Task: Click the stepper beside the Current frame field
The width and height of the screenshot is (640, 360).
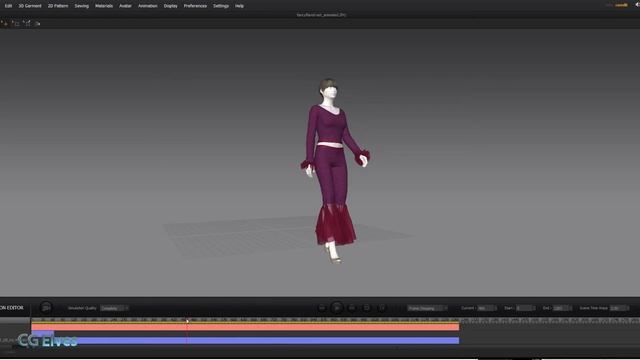Action: (496, 308)
